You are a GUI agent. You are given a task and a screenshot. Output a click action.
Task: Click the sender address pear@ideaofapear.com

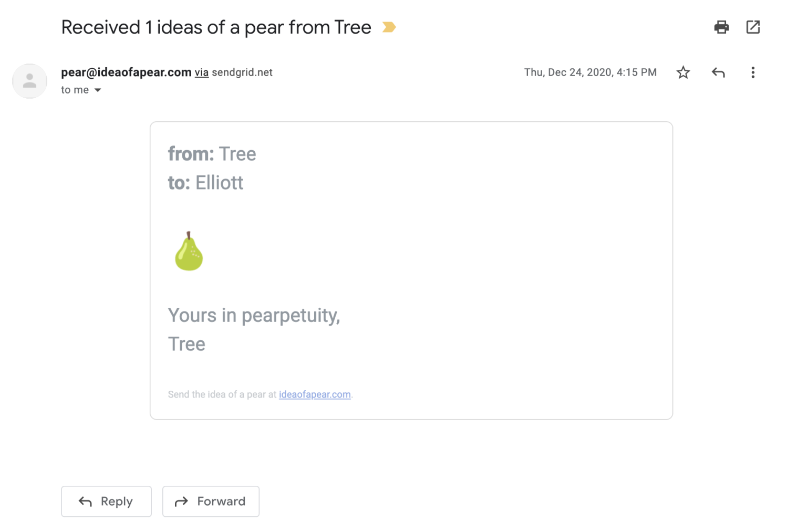126,72
